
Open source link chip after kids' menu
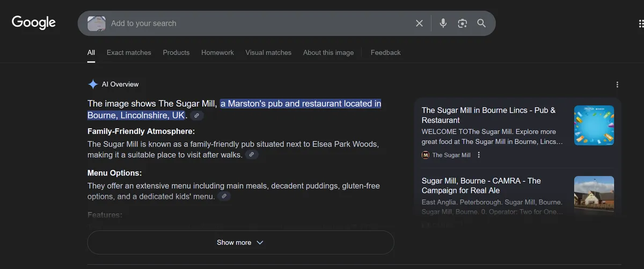point(224,197)
